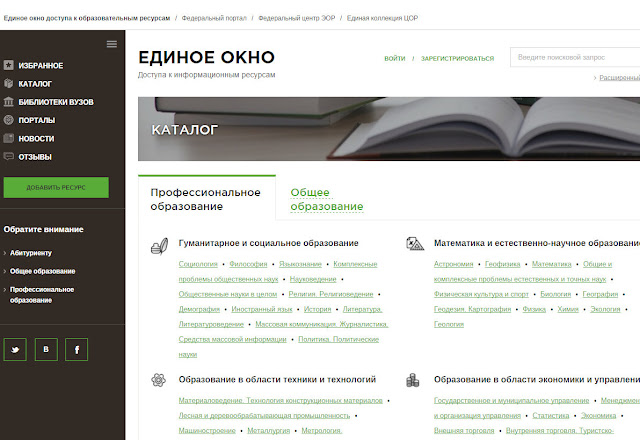Image resolution: width=640 pixels, height=440 pixels.
Task: Toggle the sidebar hamburger menu icon
Action: 111,44
